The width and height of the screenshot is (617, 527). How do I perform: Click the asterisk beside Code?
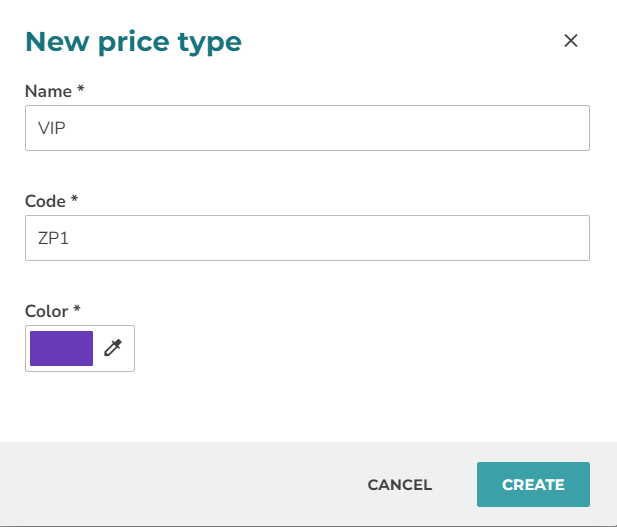(x=74, y=198)
